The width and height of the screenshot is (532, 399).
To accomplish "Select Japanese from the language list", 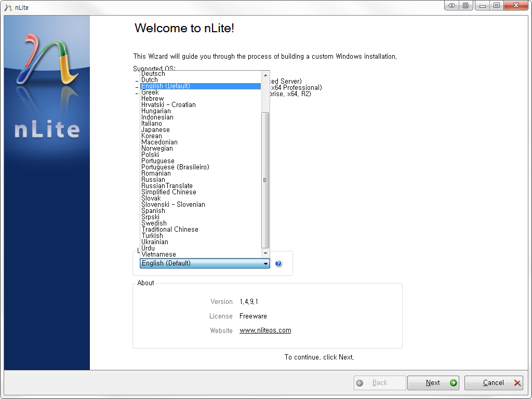I will pos(201,129).
